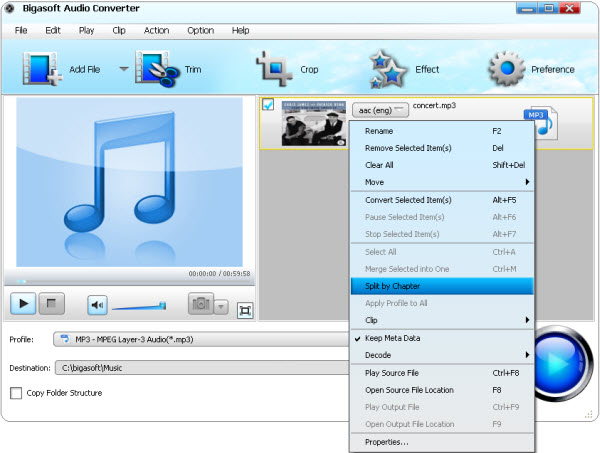The height and width of the screenshot is (453, 600).
Task: Click the Bigasoft app icon in title bar
Action: (x=10, y=8)
